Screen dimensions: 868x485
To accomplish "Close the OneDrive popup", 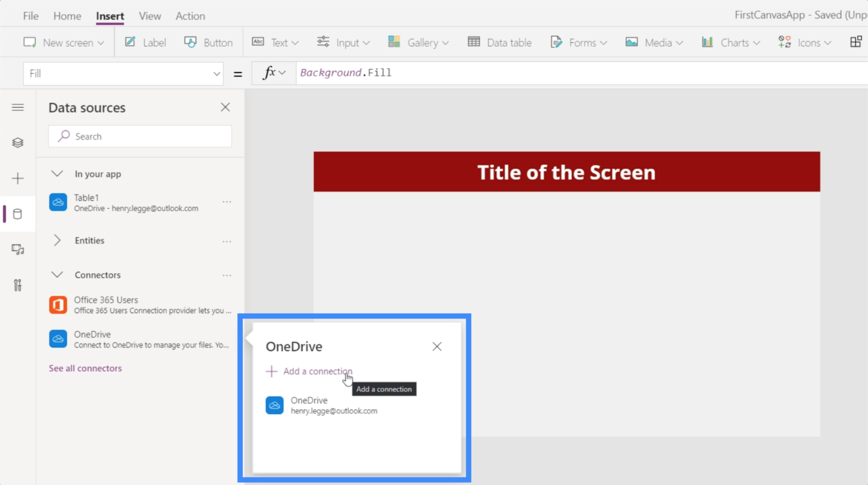I will click(x=437, y=346).
